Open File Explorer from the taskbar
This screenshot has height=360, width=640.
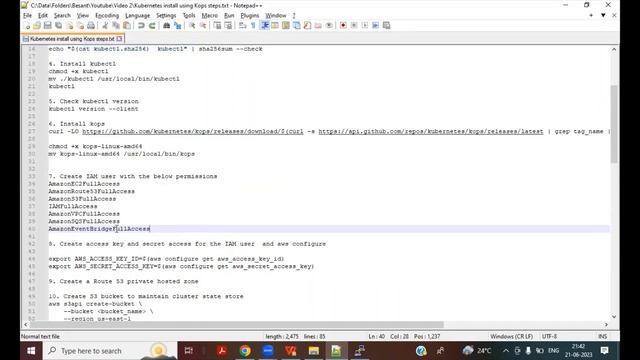click(x=313, y=351)
